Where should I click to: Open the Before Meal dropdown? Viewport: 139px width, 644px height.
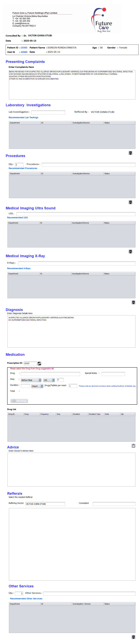31,380
